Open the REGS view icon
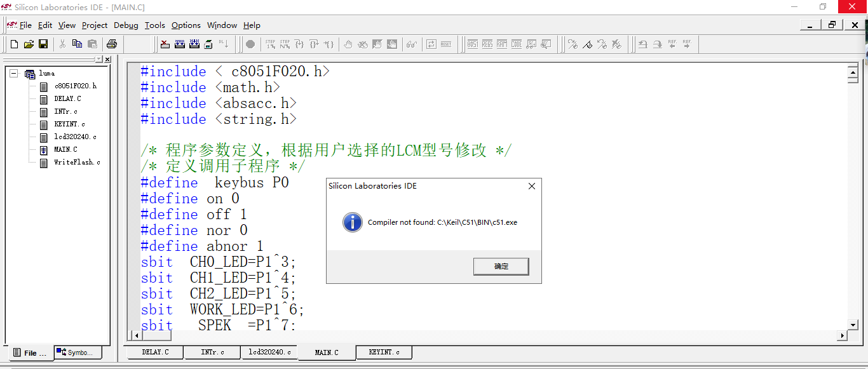The height and width of the screenshot is (369, 868). (487, 44)
